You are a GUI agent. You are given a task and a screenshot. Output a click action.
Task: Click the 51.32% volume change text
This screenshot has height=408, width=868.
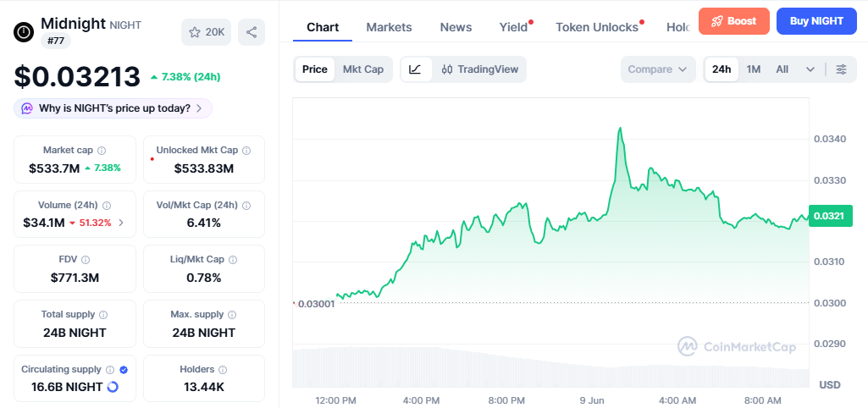point(93,223)
